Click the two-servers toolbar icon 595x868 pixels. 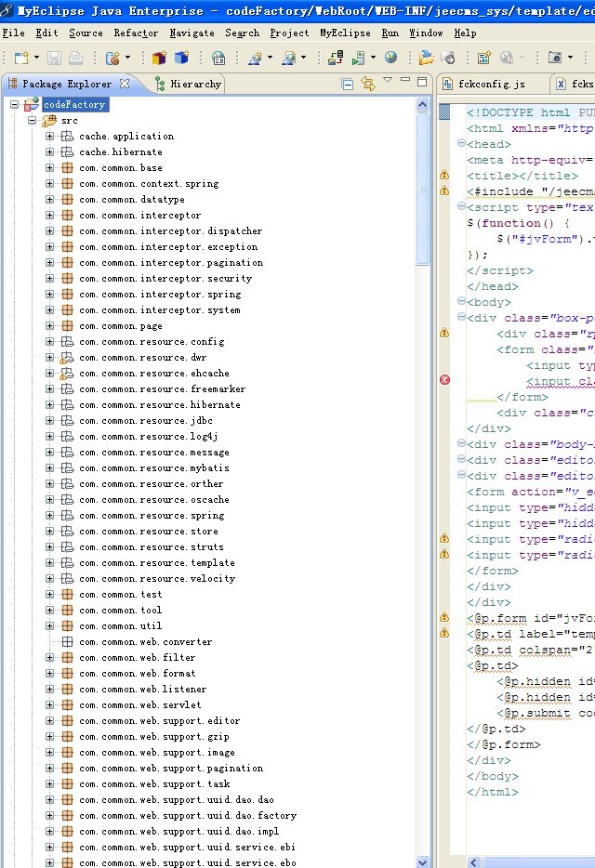pyautogui.click(x=336, y=58)
